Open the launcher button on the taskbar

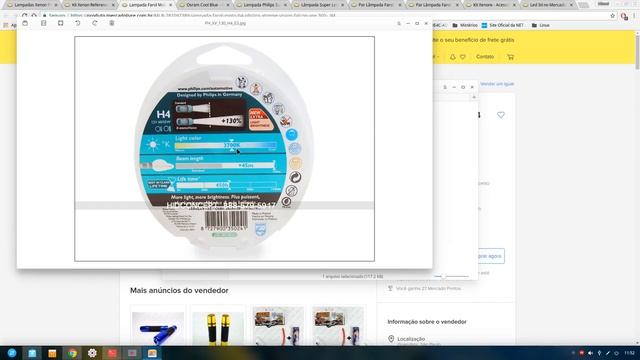[x=12, y=353]
